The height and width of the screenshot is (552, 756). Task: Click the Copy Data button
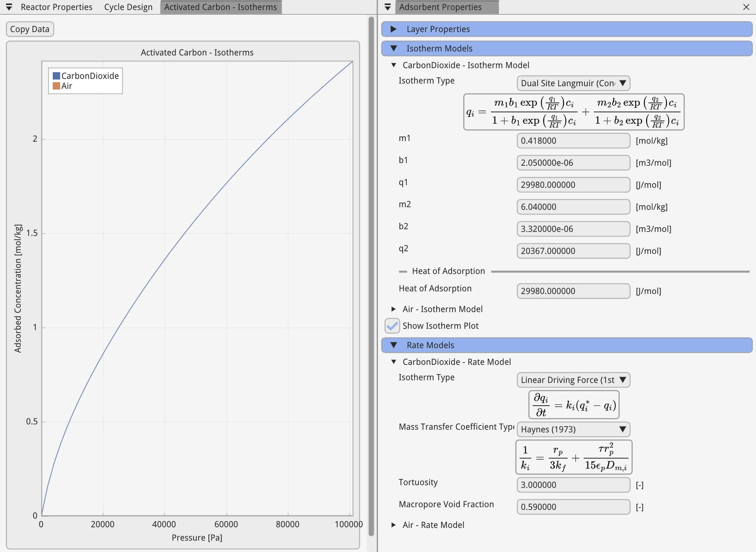(30, 29)
